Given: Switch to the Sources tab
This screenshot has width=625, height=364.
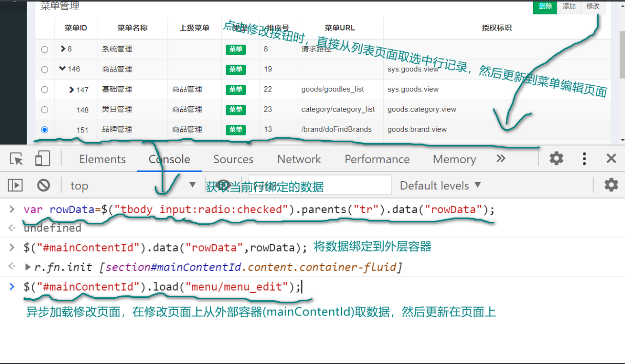Looking at the screenshot, I should (233, 159).
